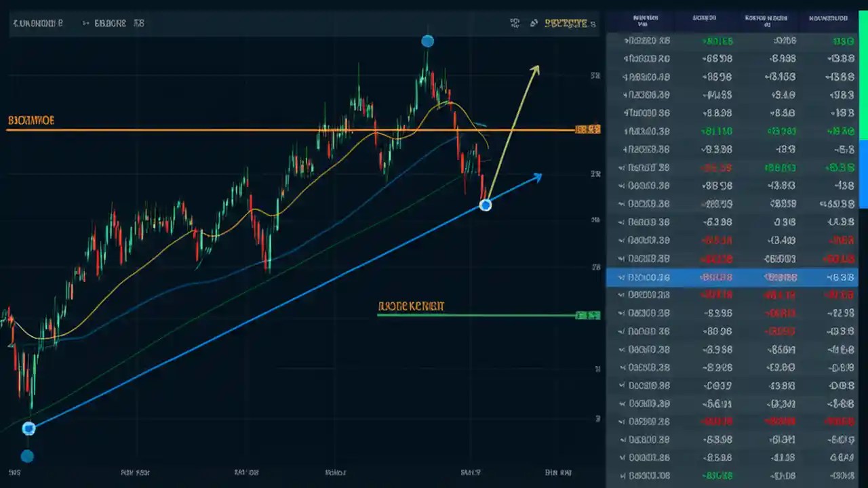Screen dimensions: 868x488
Task: Click the blue arrowhead ending the upper trendline
Action: (538, 176)
